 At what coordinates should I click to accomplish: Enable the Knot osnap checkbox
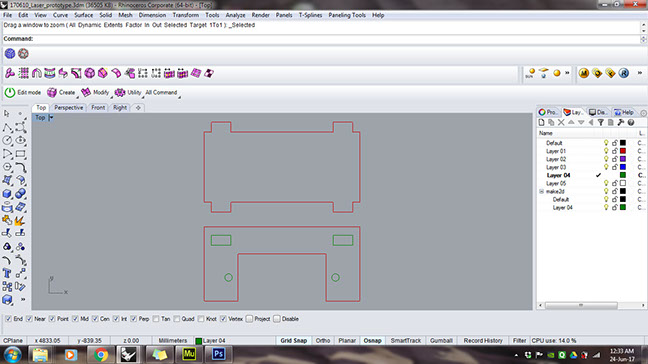tap(201, 319)
